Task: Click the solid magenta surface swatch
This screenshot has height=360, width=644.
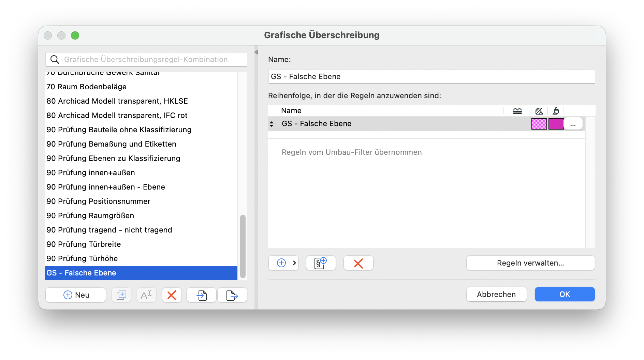Action: pyautogui.click(x=556, y=124)
